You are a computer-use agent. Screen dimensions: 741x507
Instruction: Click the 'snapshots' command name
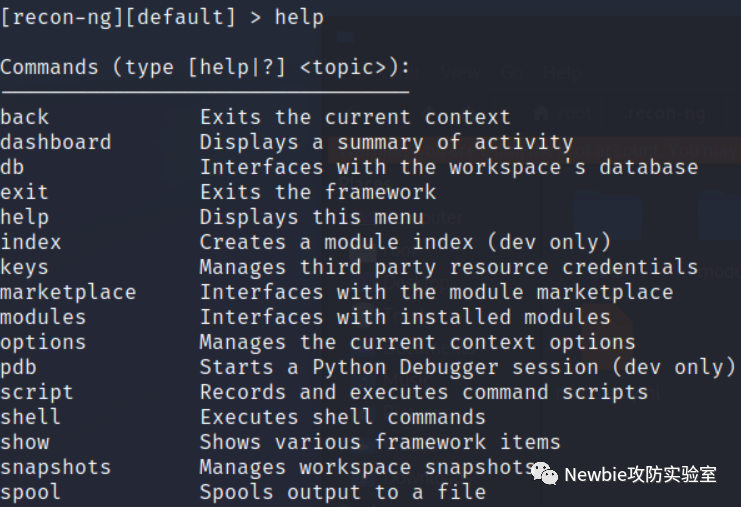click(x=56, y=467)
